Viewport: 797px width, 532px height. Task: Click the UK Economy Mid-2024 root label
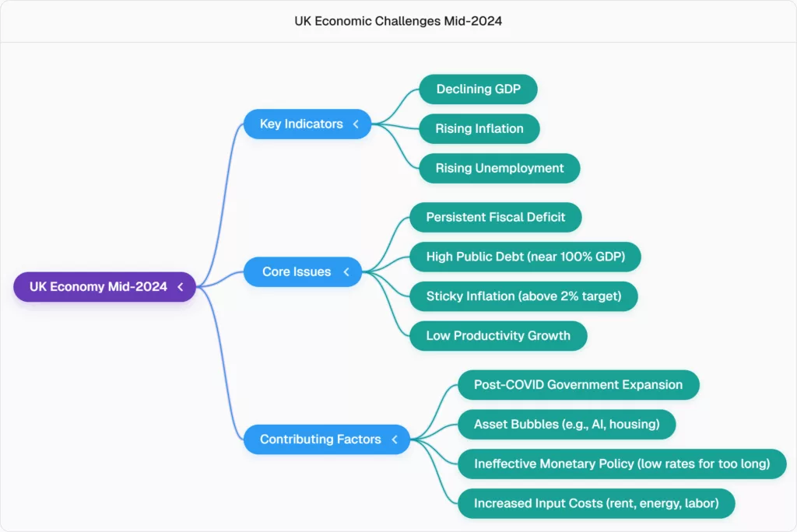[98, 287]
